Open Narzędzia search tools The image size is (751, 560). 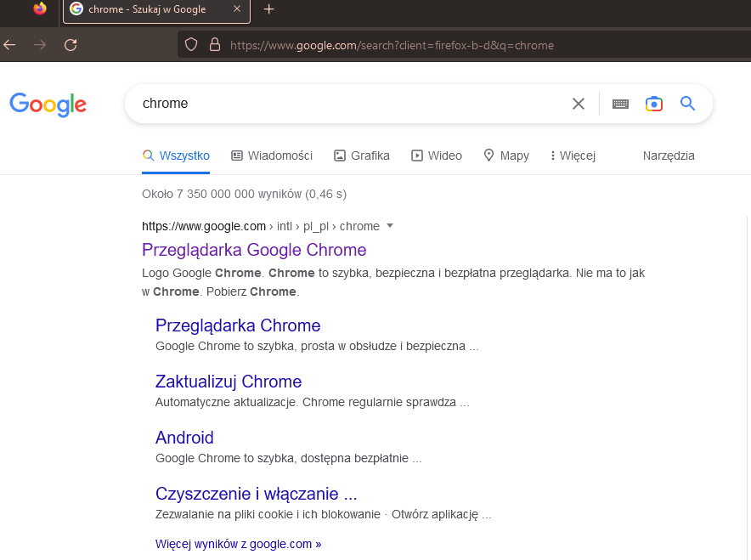(669, 156)
